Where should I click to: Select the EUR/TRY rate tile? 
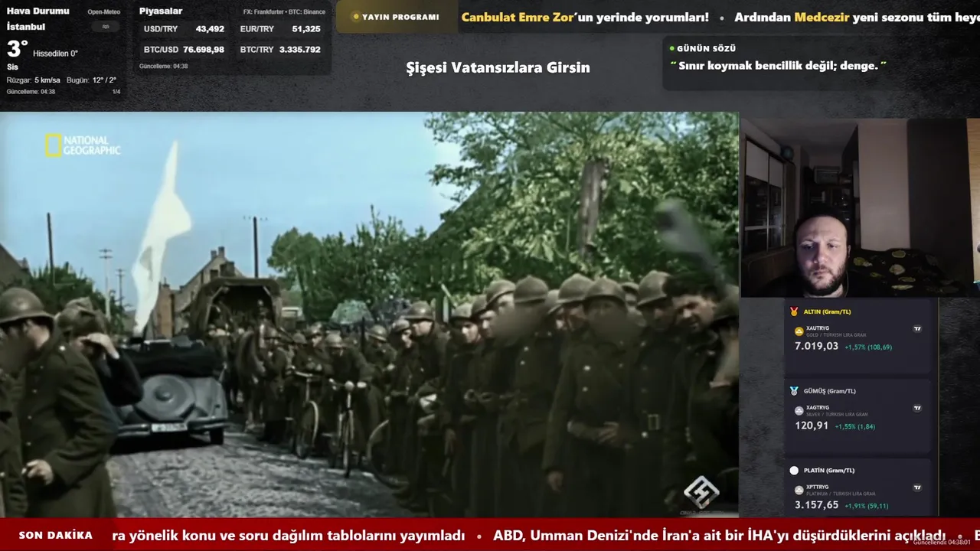280,29
